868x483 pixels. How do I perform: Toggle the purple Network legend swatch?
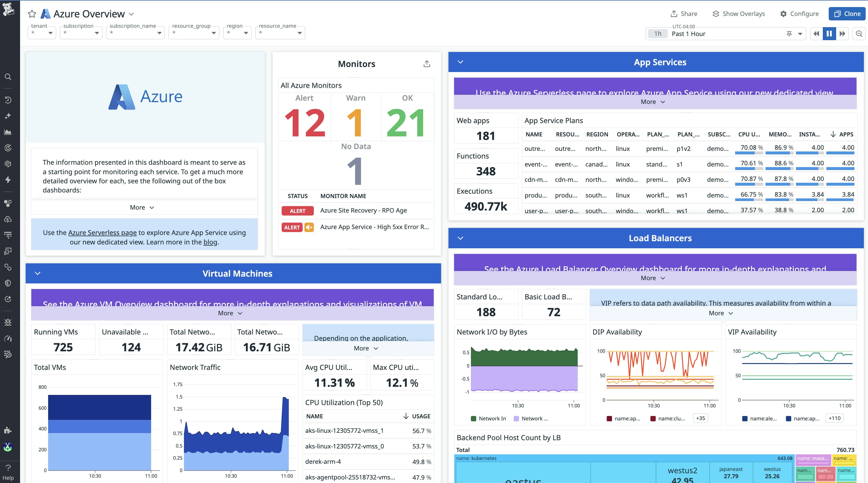click(516, 419)
